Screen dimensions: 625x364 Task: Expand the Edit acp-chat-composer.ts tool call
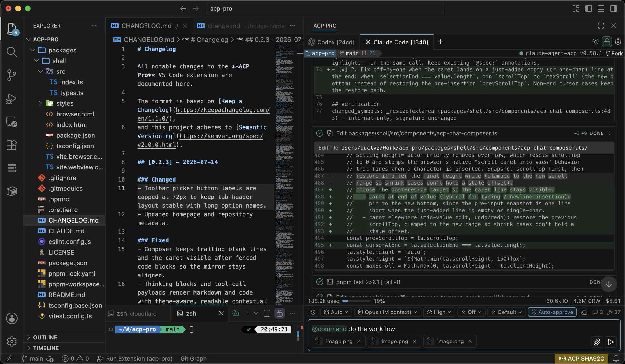610,133
